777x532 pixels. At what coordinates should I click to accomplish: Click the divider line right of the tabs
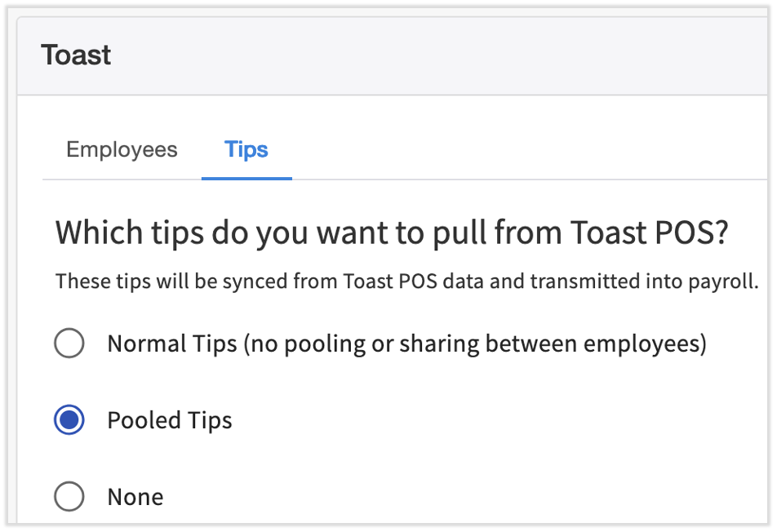point(531,179)
